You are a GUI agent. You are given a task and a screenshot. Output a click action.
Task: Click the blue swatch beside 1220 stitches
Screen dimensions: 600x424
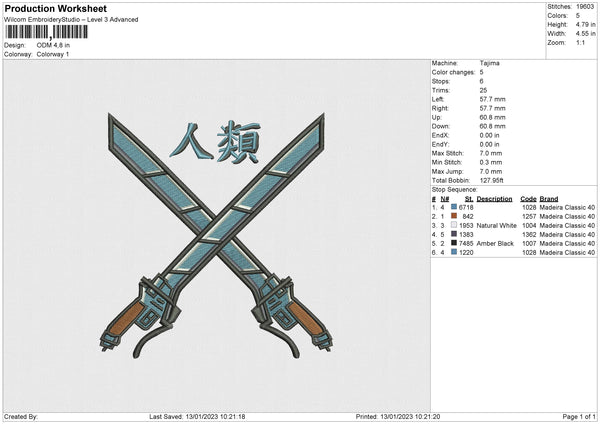pos(454,252)
